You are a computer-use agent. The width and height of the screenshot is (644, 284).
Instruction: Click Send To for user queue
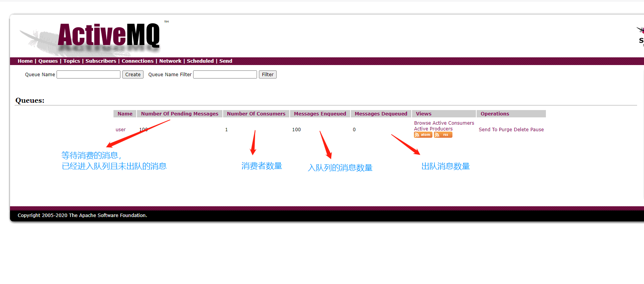pos(488,130)
